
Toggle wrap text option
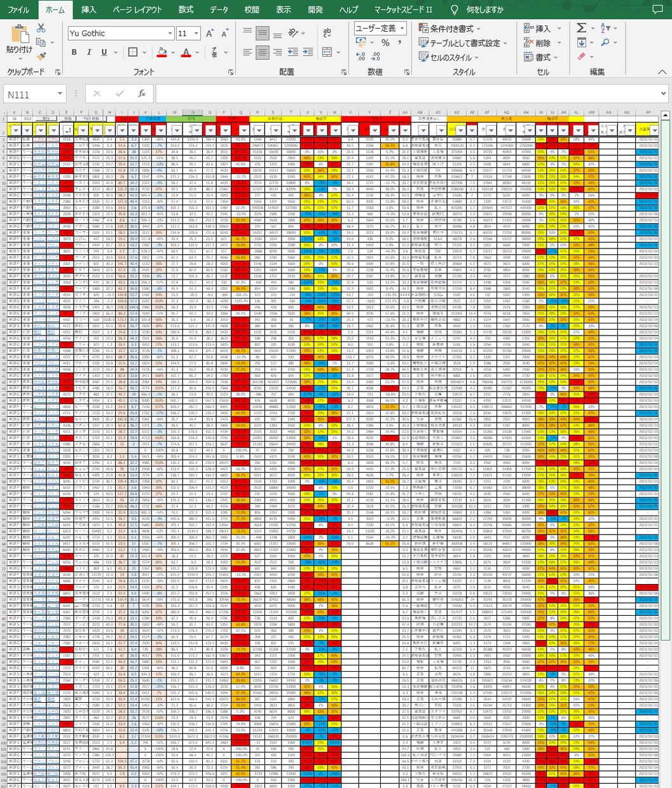(x=327, y=32)
